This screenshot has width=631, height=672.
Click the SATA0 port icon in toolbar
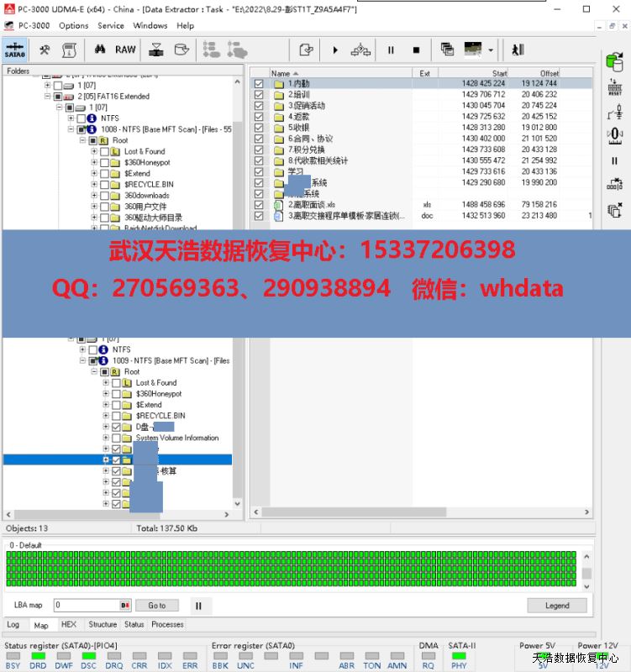coord(14,50)
